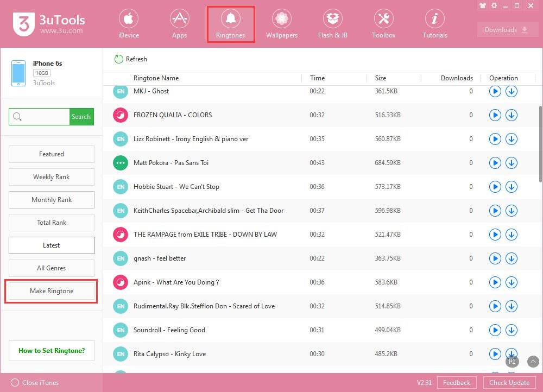Open the Tutorials section
Image resolution: width=543 pixels, height=392 pixels.
[434, 23]
